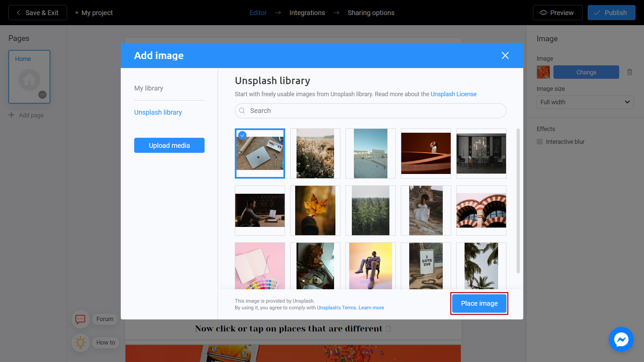Delete the current image using the trash icon

click(630, 72)
